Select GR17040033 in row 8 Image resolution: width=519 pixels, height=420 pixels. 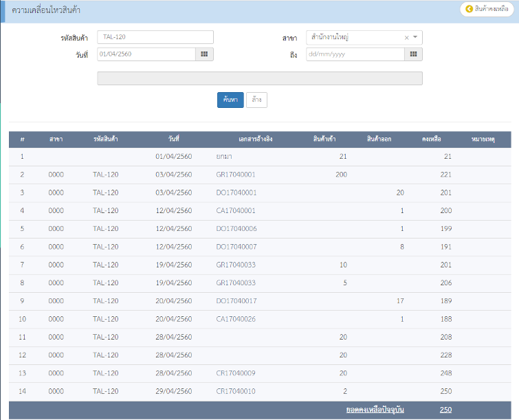[236, 283]
